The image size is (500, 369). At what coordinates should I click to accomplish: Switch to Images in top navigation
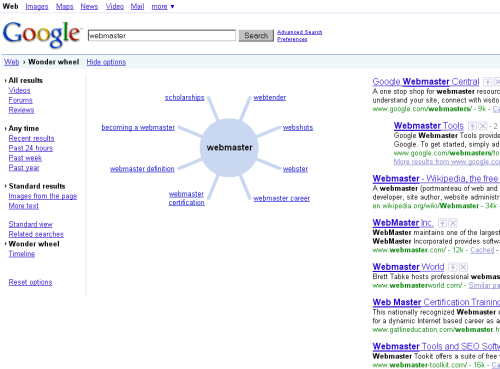(37, 6)
